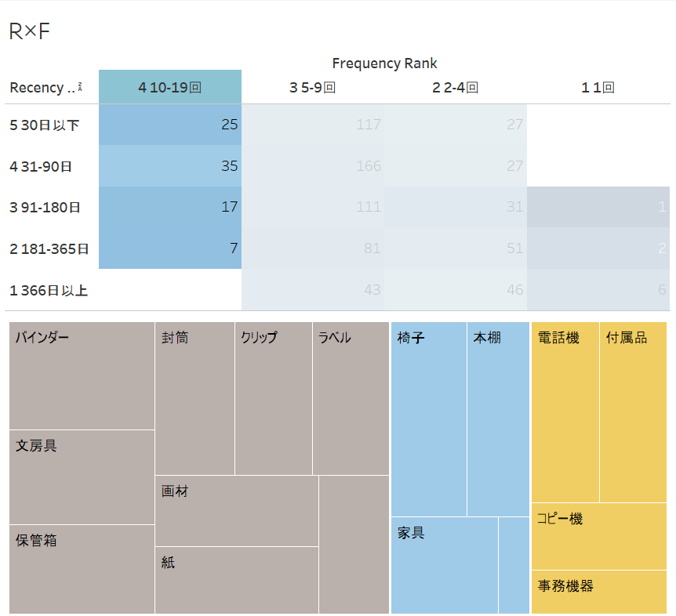Image resolution: width=676 pixels, height=616 pixels.
Task: Click the 文房具 treemap tile
Action: click(82, 477)
